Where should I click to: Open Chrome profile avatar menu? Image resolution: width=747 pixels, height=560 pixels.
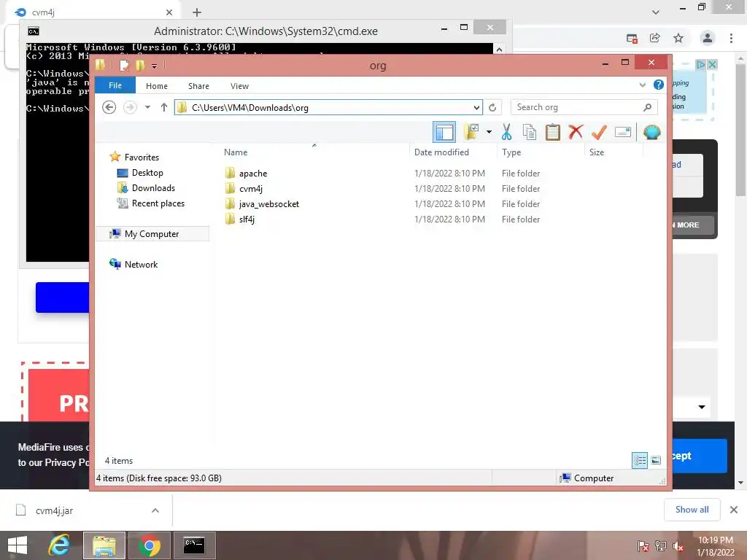pyautogui.click(x=708, y=38)
